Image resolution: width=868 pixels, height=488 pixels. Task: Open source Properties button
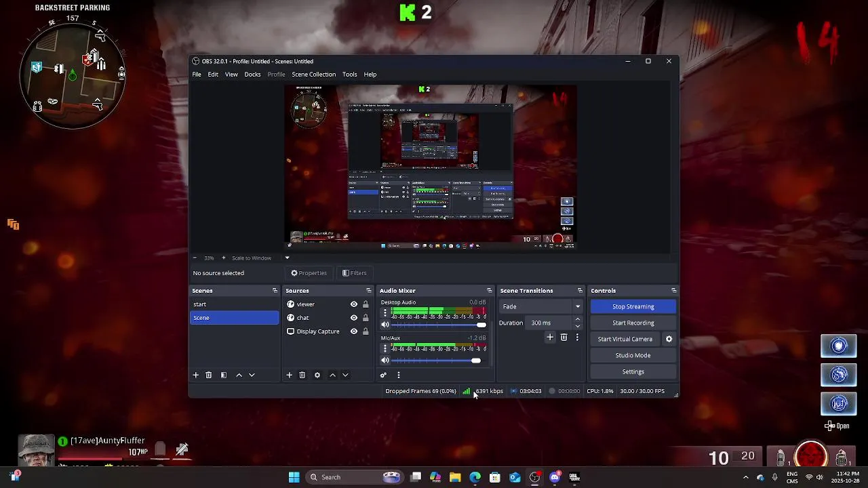[x=309, y=273]
